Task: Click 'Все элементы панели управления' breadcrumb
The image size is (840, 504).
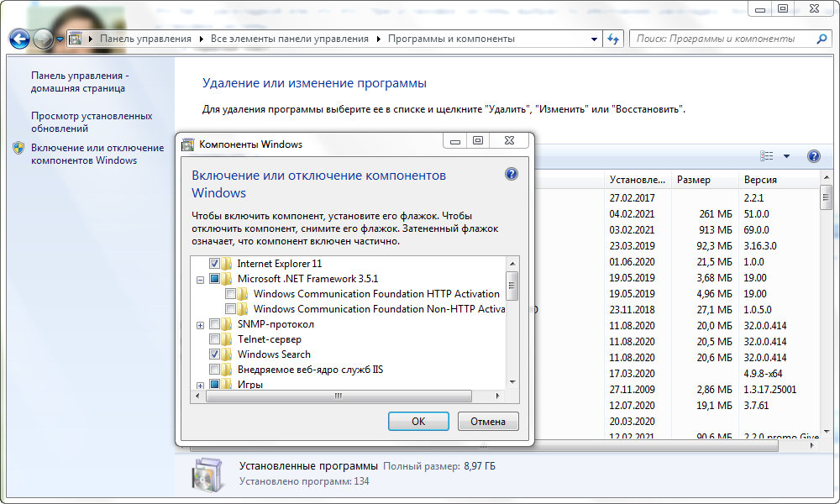Action: pyautogui.click(x=289, y=39)
